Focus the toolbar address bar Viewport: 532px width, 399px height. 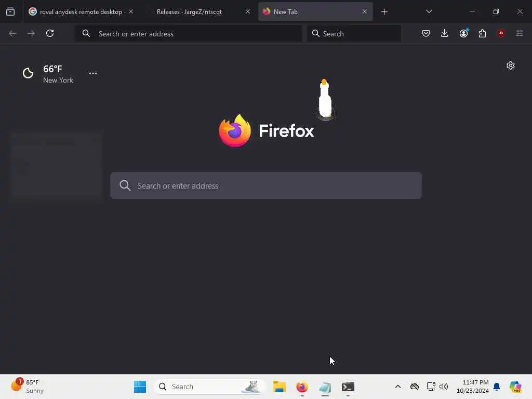point(189,34)
